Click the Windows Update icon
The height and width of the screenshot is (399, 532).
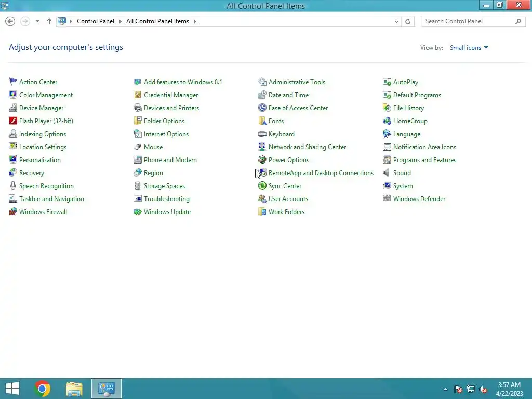click(137, 212)
